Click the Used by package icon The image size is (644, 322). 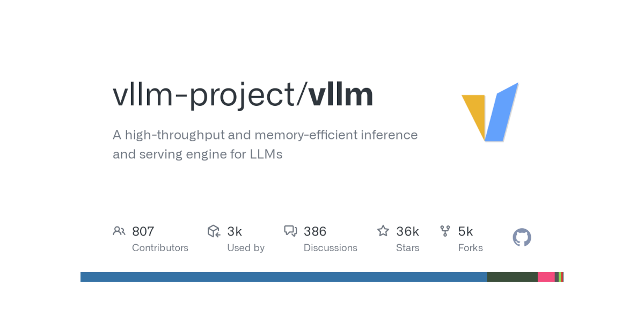coord(214,231)
